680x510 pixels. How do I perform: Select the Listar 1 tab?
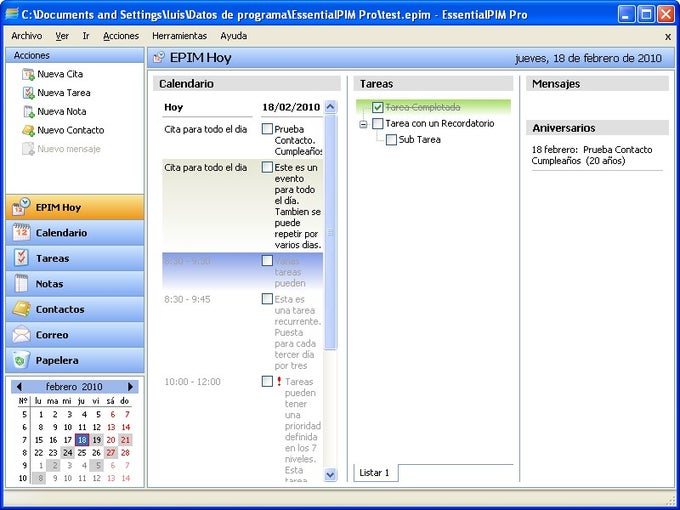[x=376, y=473]
